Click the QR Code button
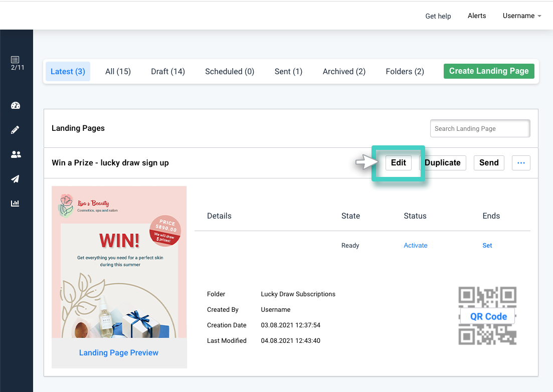 pos(488,317)
